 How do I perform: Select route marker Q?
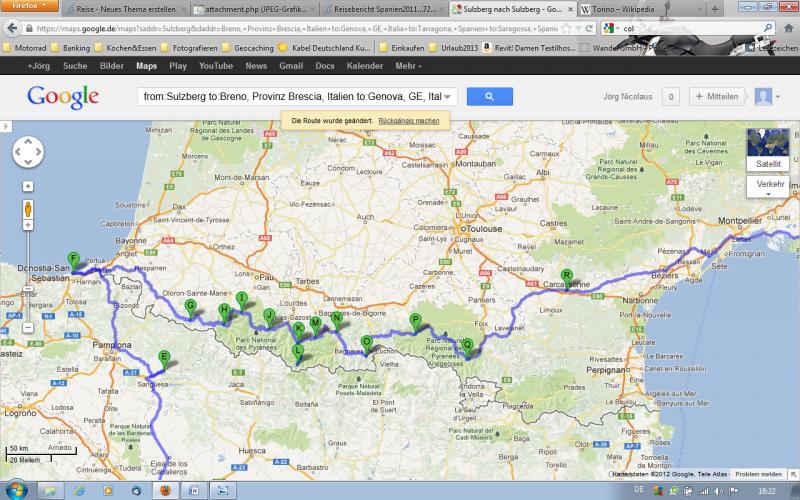[x=467, y=347]
